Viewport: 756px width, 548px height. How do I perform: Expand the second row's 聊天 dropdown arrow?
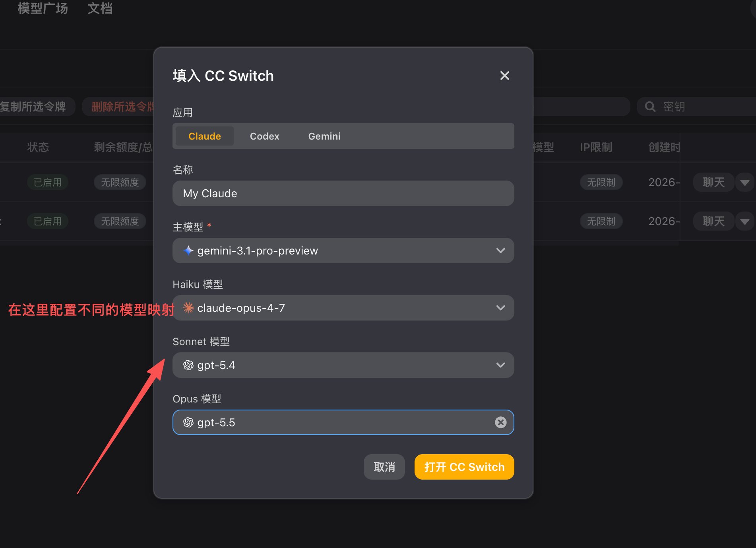(745, 221)
